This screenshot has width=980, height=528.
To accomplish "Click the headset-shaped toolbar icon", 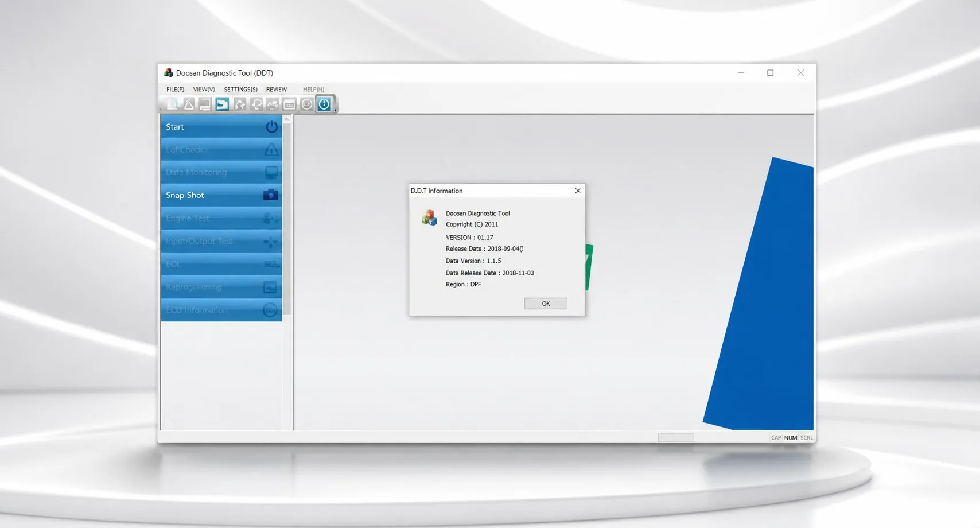I will point(256,104).
